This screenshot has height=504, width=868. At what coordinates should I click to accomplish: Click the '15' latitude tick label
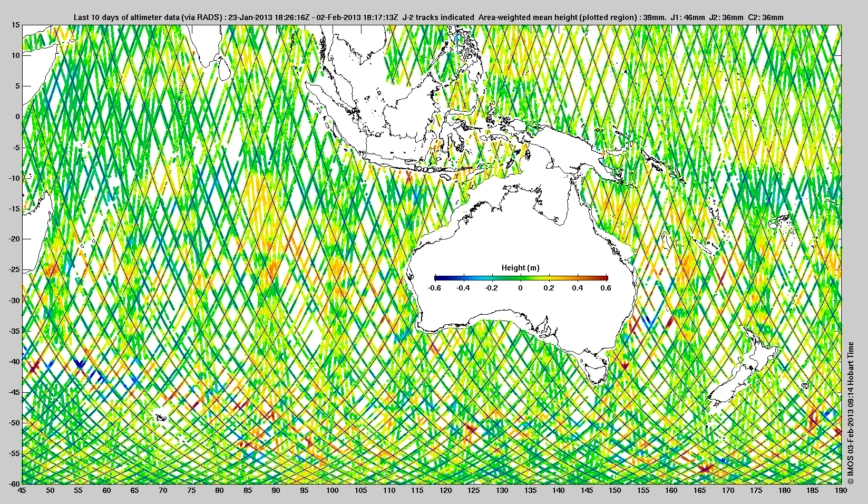(16, 25)
